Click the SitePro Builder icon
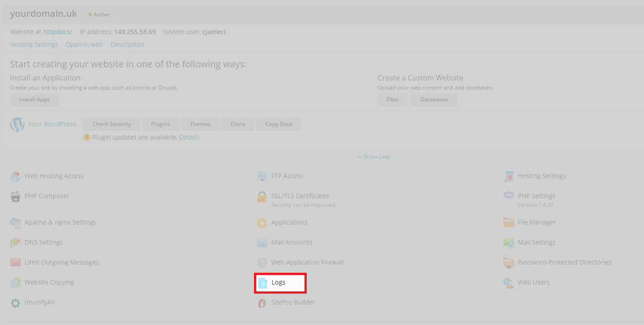The height and width of the screenshot is (325, 644). tap(262, 303)
